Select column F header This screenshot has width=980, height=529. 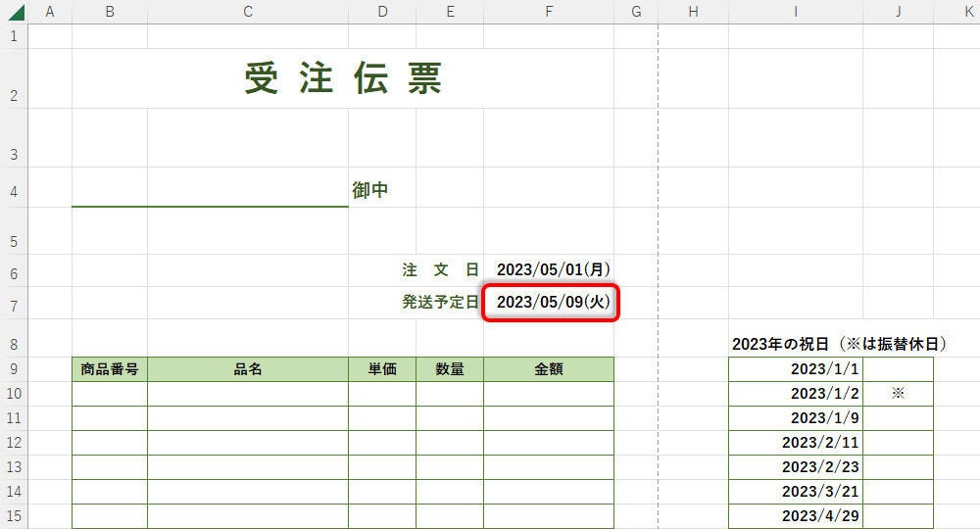point(548,12)
